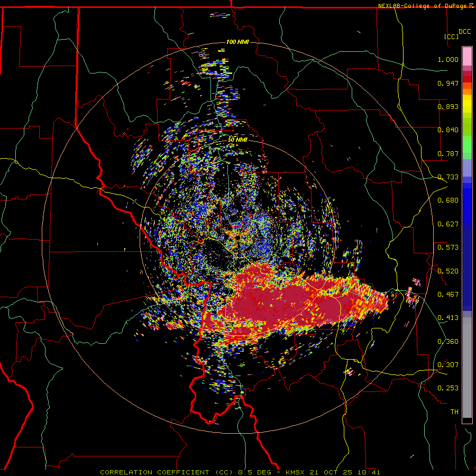Screen dimensions: 476x476
Task: Click the KMSX station identifier in footer
Action: [x=296, y=472]
